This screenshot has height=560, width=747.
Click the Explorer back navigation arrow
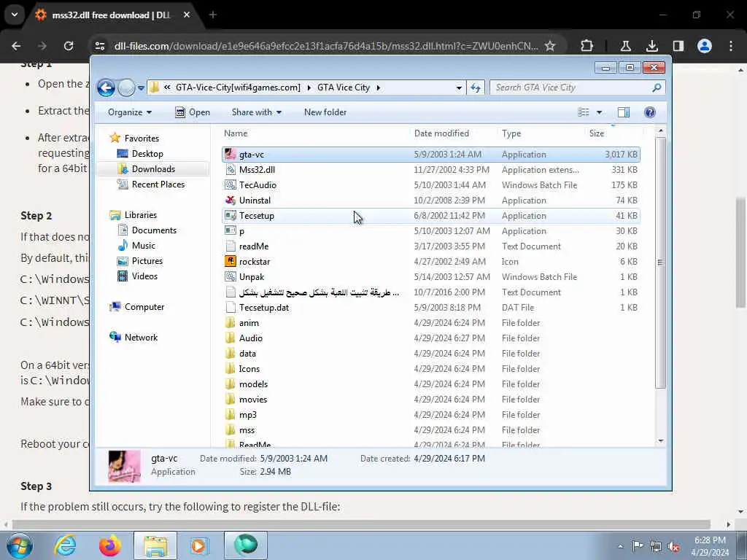[106, 87]
